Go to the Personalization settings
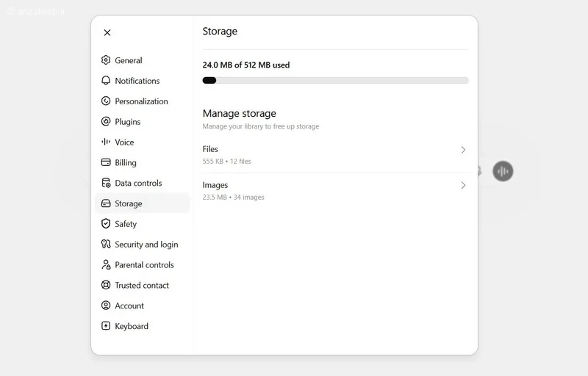Image resolution: width=588 pixels, height=376 pixels. (141, 101)
